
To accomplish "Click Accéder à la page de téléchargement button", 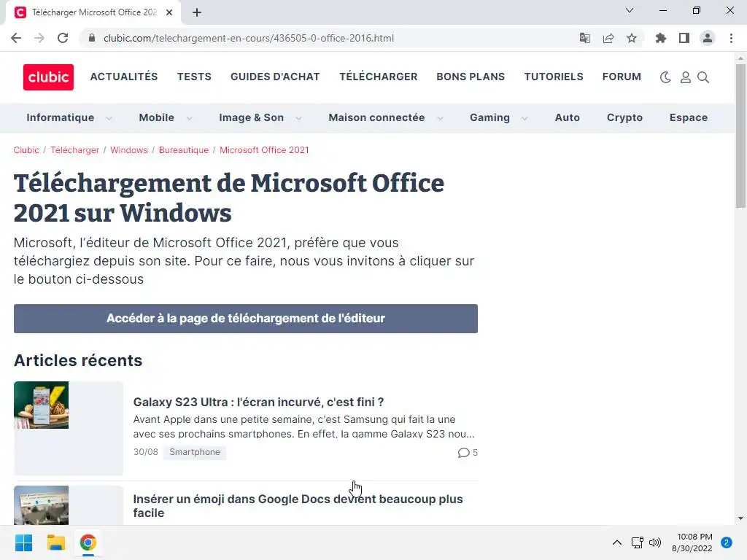I will 245,319.
